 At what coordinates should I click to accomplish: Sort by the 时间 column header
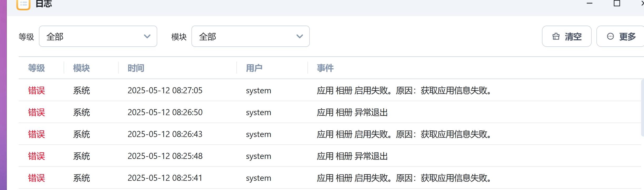point(136,68)
